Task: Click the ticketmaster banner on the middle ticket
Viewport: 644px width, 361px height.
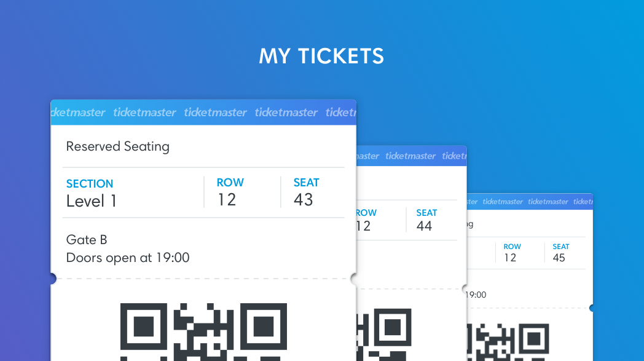Action: (410, 156)
